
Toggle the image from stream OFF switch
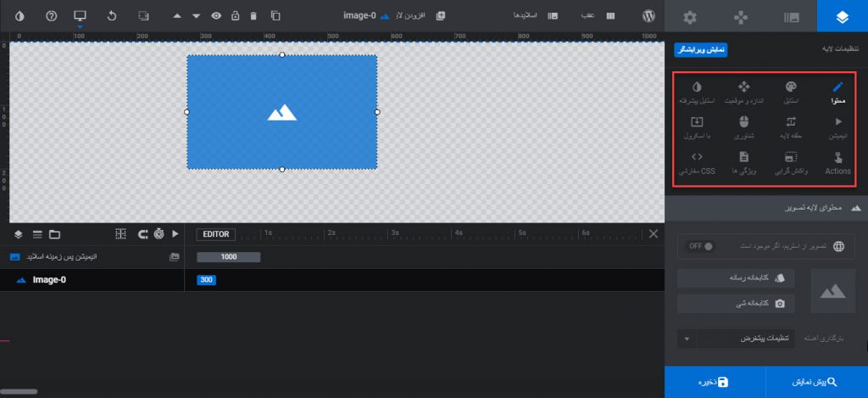[700, 246]
